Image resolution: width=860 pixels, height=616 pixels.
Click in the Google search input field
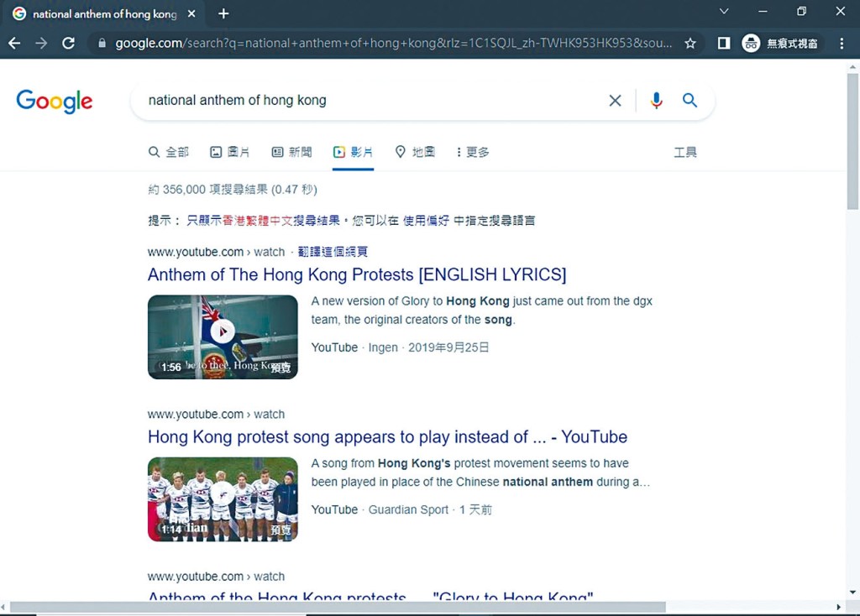[x=370, y=101]
